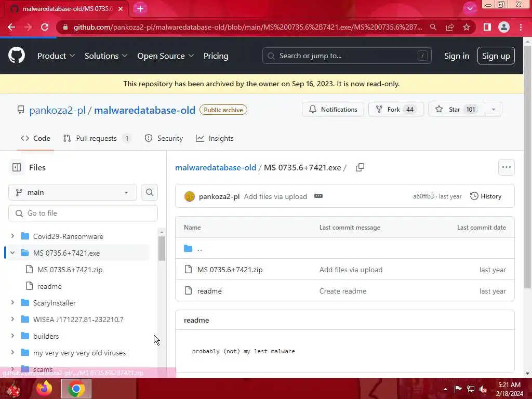
Task: Collapse the file tree side panel icon
Action: pos(17,167)
